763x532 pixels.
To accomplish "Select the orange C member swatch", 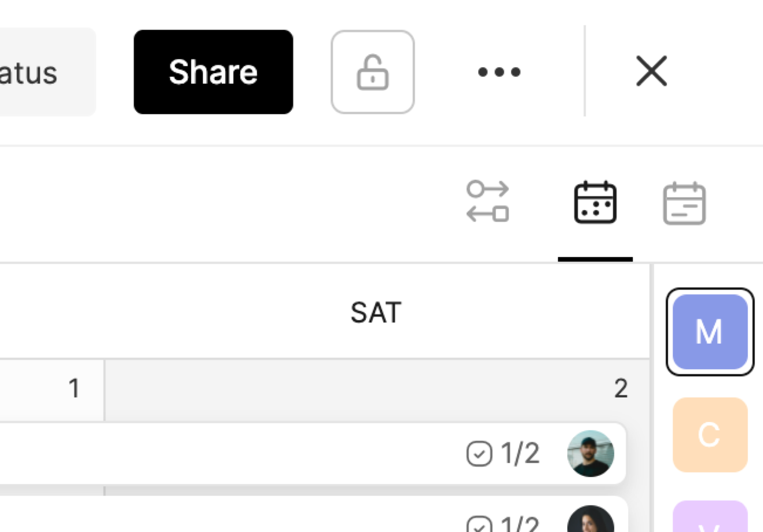I will (710, 435).
